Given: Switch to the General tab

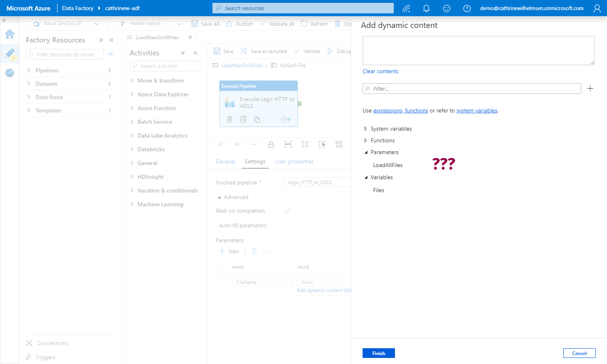Looking at the screenshot, I should click(x=225, y=161).
